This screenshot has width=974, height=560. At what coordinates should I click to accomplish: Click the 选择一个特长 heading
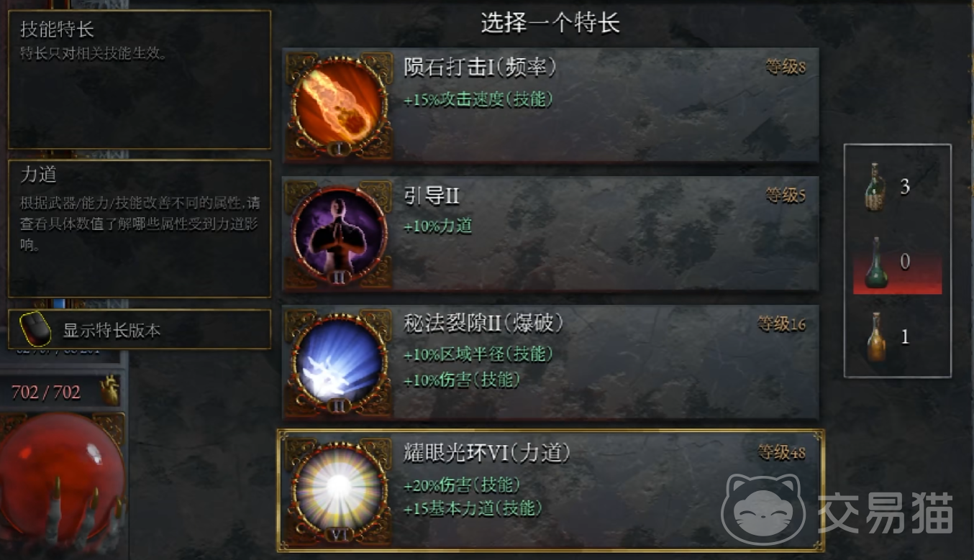pyautogui.click(x=550, y=24)
